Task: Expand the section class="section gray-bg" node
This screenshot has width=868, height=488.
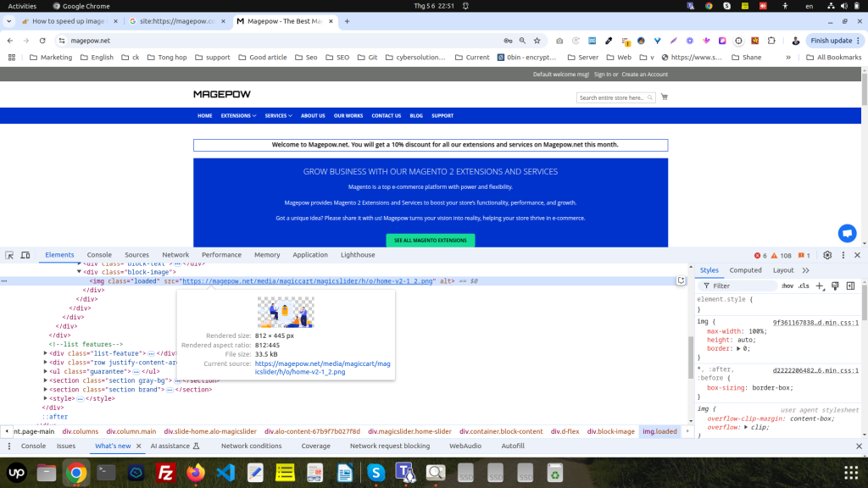Action: pyautogui.click(x=46, y=380)
